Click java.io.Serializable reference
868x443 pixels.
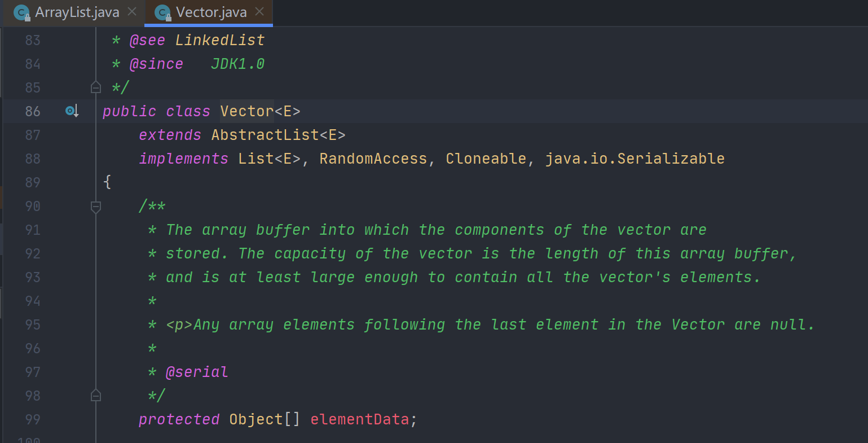coord(635,159)
